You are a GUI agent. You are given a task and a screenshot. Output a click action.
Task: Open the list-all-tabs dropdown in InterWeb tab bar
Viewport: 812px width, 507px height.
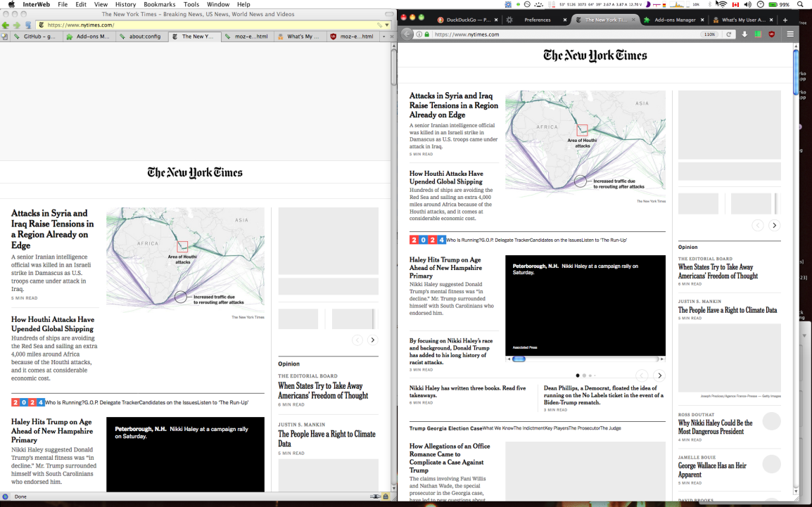pyautogui.click(x=383, y=37)
